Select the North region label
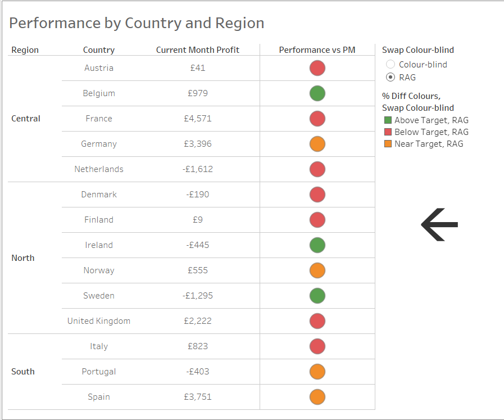Viewport: 504px width, 420px height. 23,258
